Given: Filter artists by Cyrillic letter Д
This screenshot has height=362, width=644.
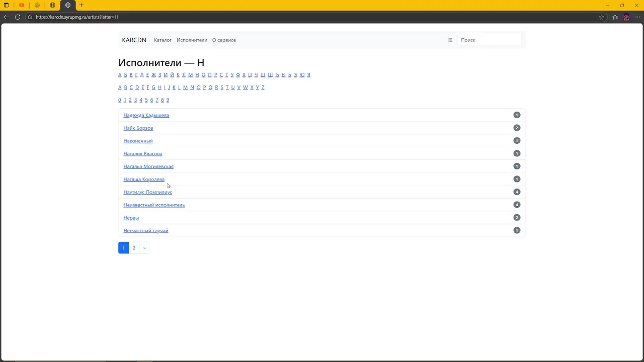Looking at the screenshot, I should tap(142, 75).
